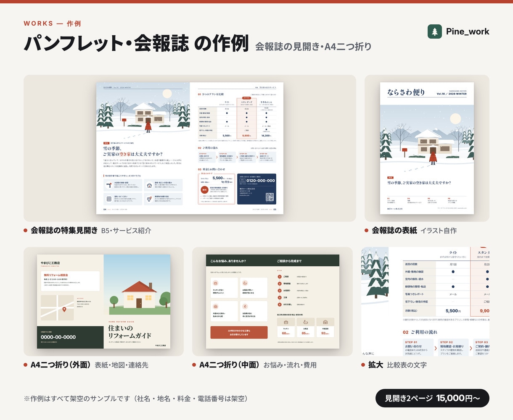Click the ※作例はすべて架空のサンプルです footnote
The height and width of the screenshot is (420, 513).
pos(136,399)
